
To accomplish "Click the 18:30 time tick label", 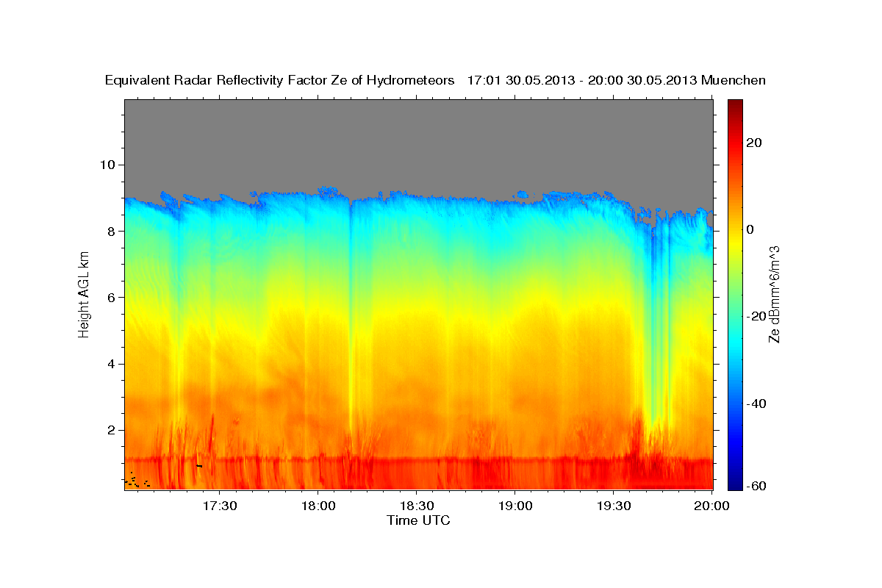I will (x=416, y=506).
